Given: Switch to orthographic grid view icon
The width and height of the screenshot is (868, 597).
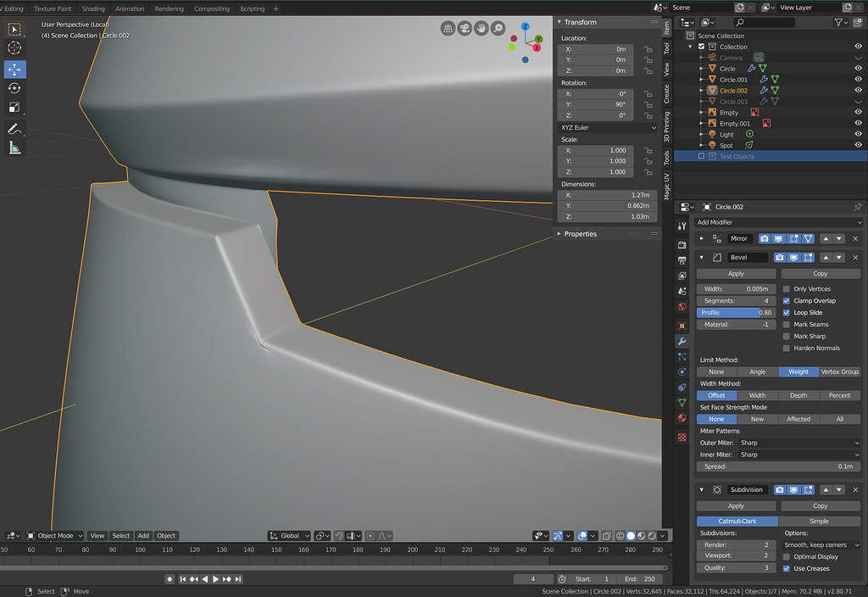Looking at the screenshot, I should tap(448, 28).
